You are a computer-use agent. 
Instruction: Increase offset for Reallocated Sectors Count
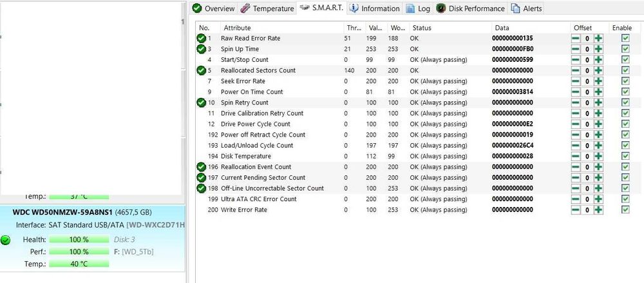coord(599,70)
